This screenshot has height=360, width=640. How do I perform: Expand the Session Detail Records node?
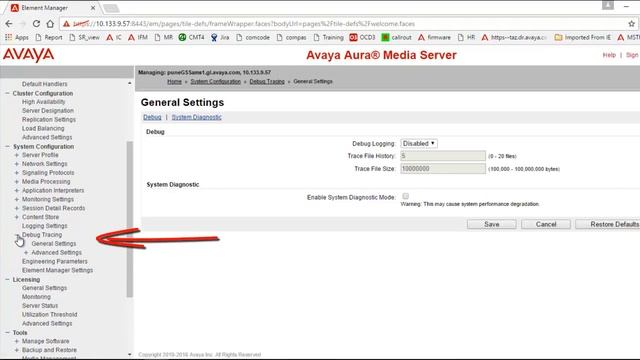[17, 208]
